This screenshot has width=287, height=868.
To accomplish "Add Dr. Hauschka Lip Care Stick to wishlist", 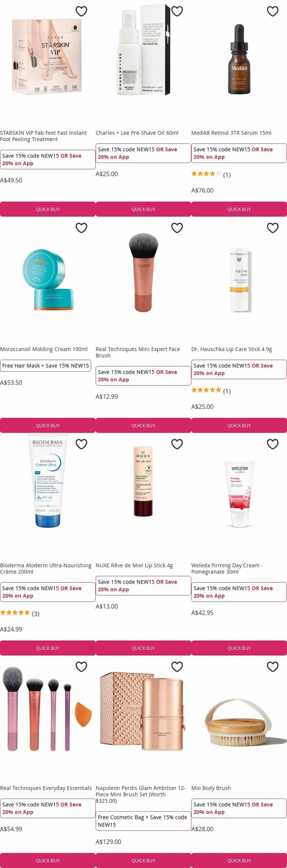I will [273, 228].
